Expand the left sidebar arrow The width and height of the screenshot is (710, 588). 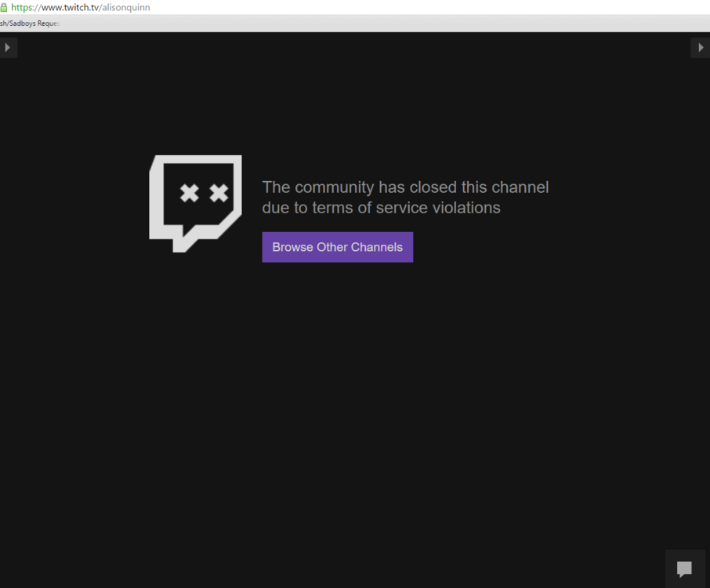point(8,48)
